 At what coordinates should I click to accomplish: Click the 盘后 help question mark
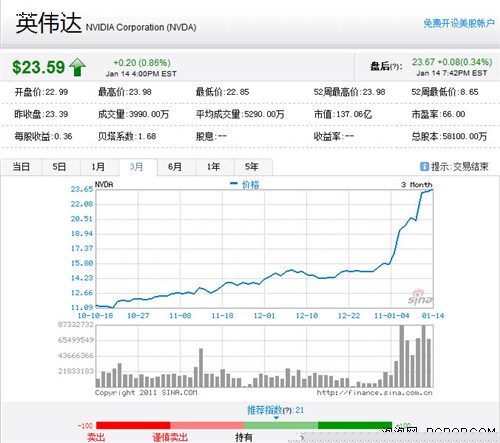[x=394, y=66]
